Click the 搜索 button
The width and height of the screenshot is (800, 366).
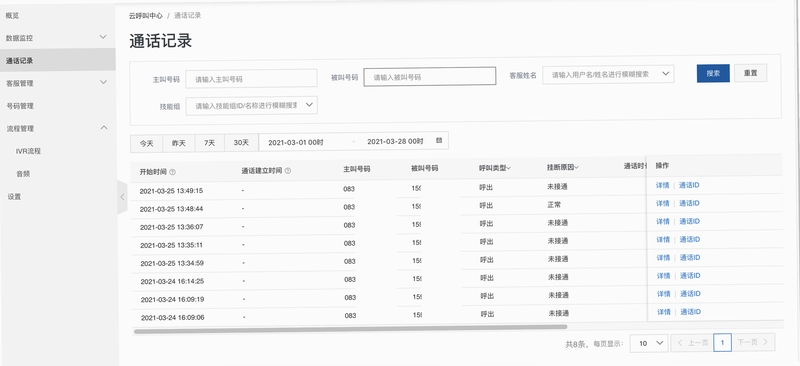pyautogui.click(x=713, y=73)
